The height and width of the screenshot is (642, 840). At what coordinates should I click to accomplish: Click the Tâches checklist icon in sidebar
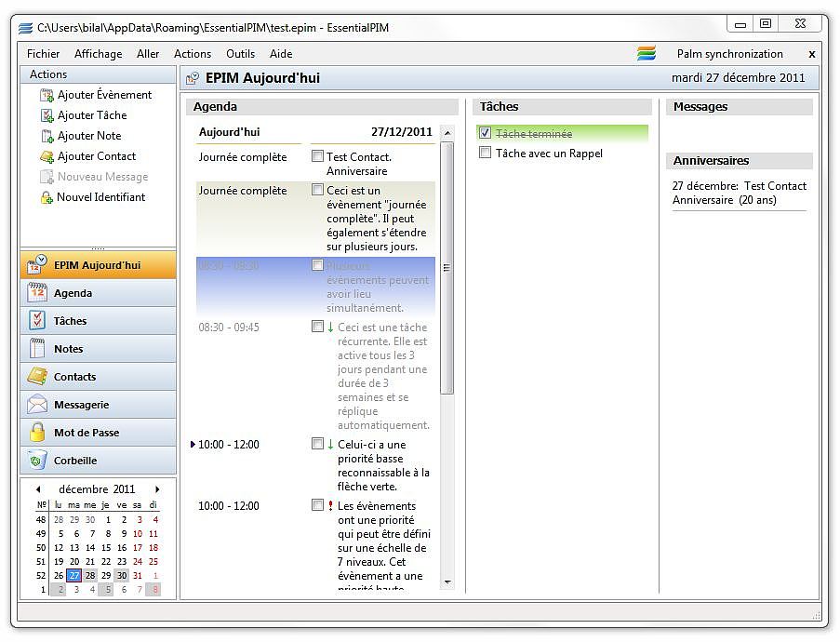pos(37,320)
